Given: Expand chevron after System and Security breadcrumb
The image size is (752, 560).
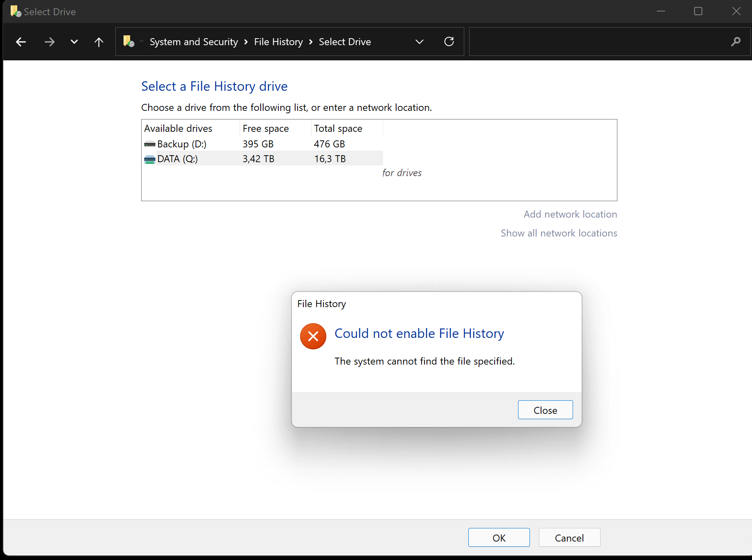Looking at the screenshot, I should [x=246, y=42].
